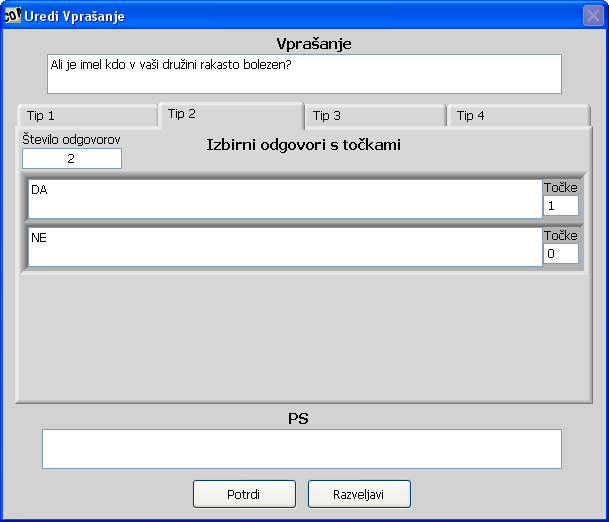Go to the Tip 4 tab
This screenshot has width=609, height=522.
click(519, 116)
